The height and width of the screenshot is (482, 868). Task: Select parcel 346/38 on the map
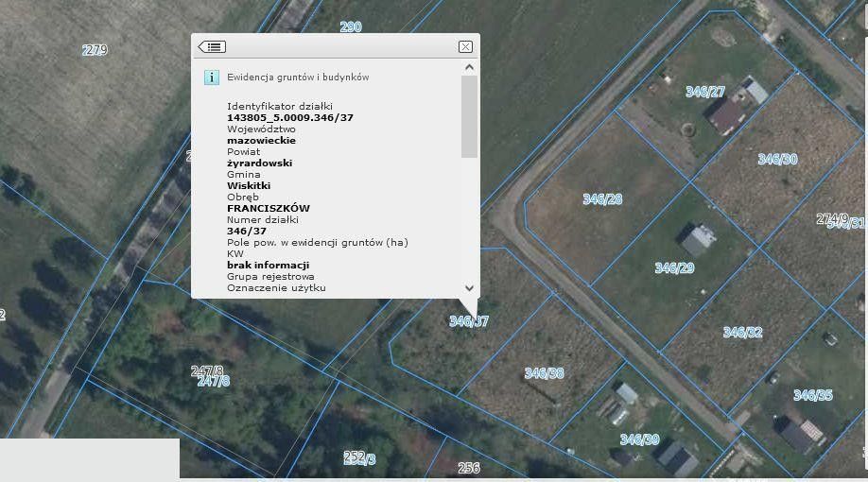click(x=544, y=373)
